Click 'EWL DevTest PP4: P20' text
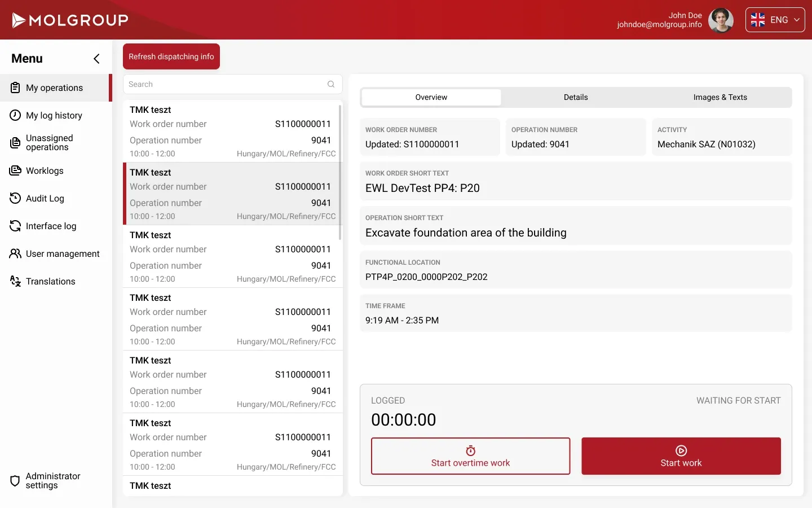 coord(422,188)
